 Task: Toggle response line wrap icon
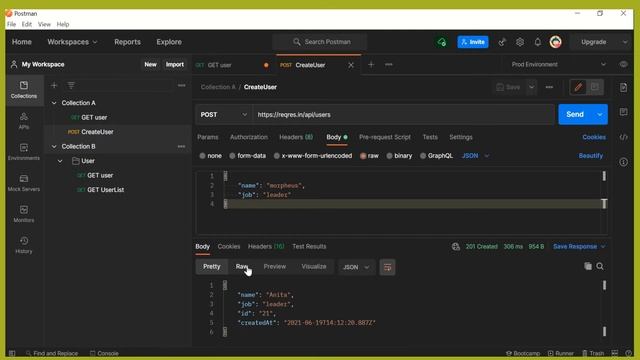387,267
